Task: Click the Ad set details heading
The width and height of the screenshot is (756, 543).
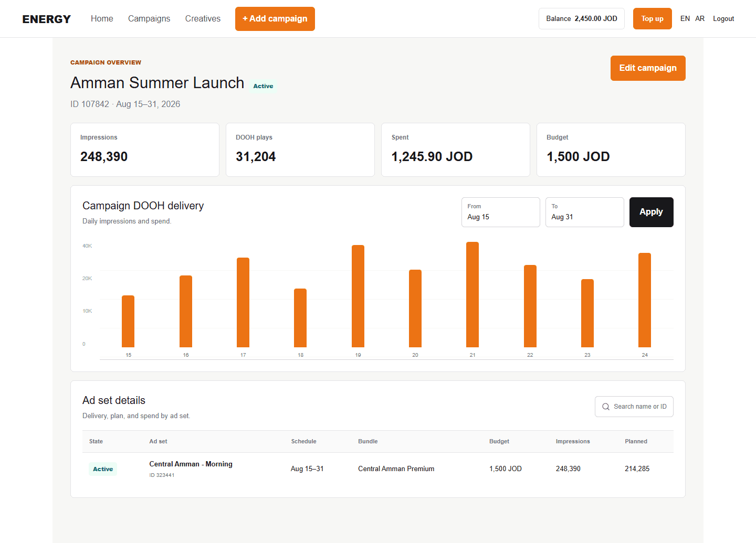Action: point(114,400)
